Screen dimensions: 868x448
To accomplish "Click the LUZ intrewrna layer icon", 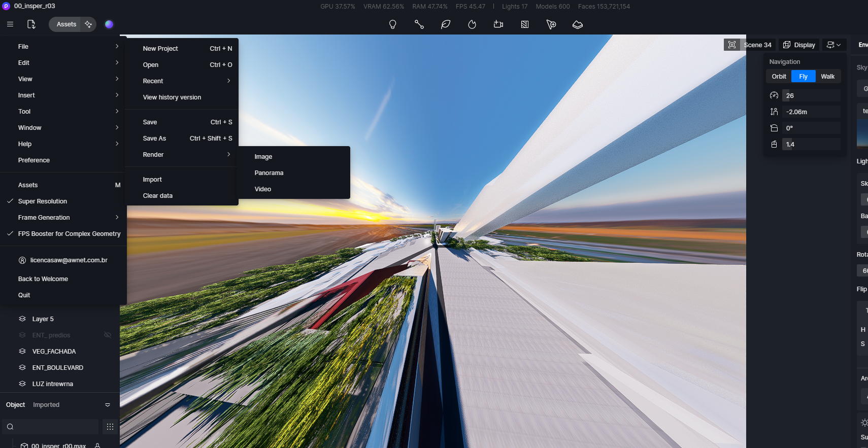I will (22, 384).
